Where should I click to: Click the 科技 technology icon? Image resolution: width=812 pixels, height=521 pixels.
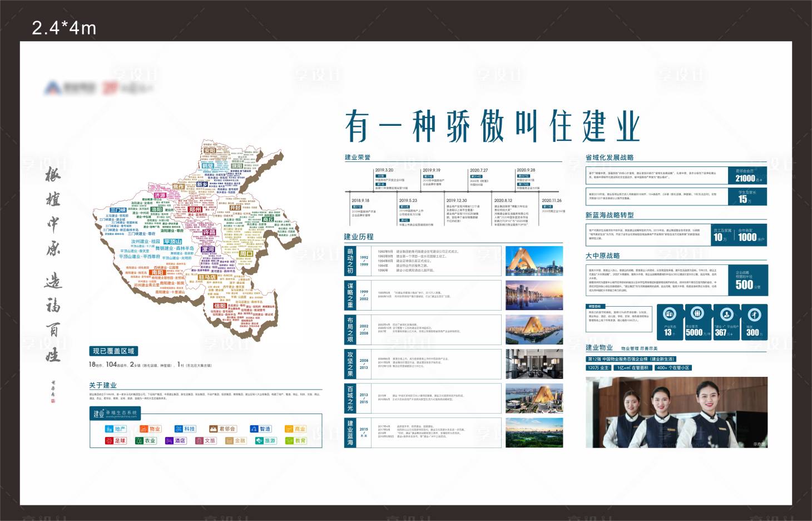click(185, 429)
